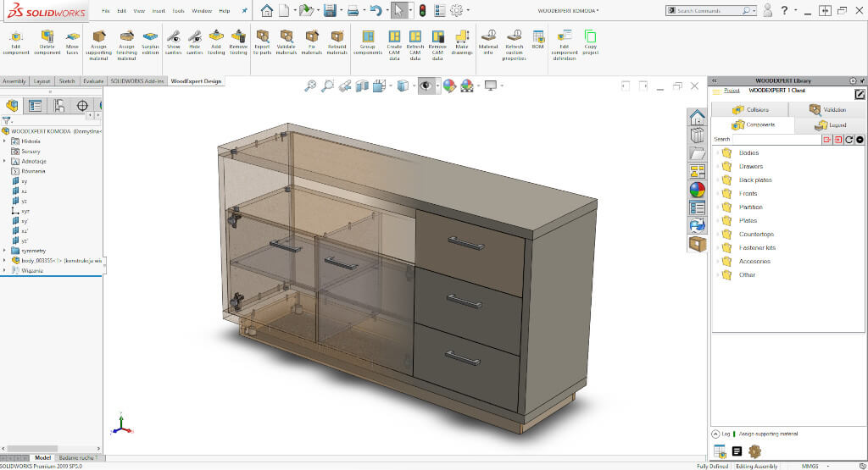The height and width of the screenshot is (470, 868).
Task: Click the Edit component tool
Action: (x=15, y=42)
